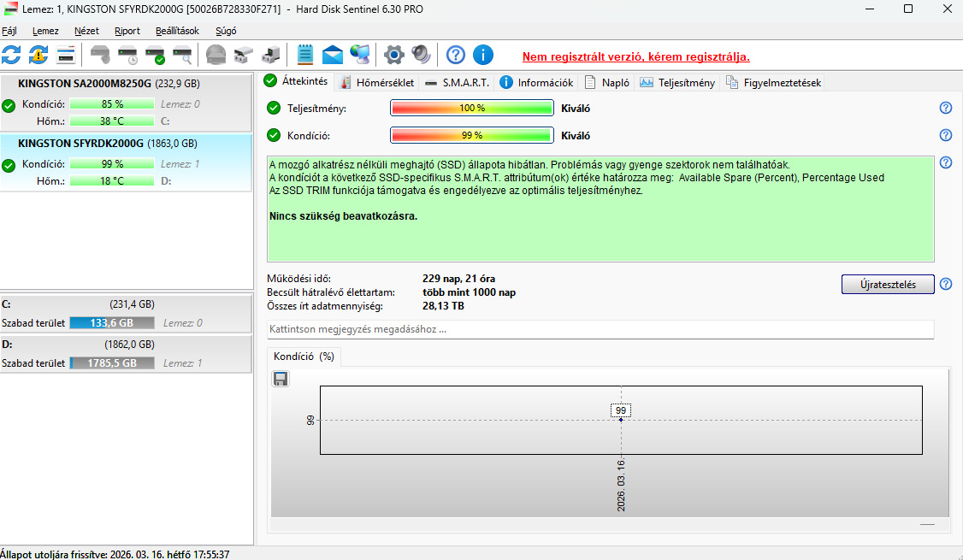Click the 18 °C temperature bar
Screen dimensions: 963x560
[x=112, y=181]
